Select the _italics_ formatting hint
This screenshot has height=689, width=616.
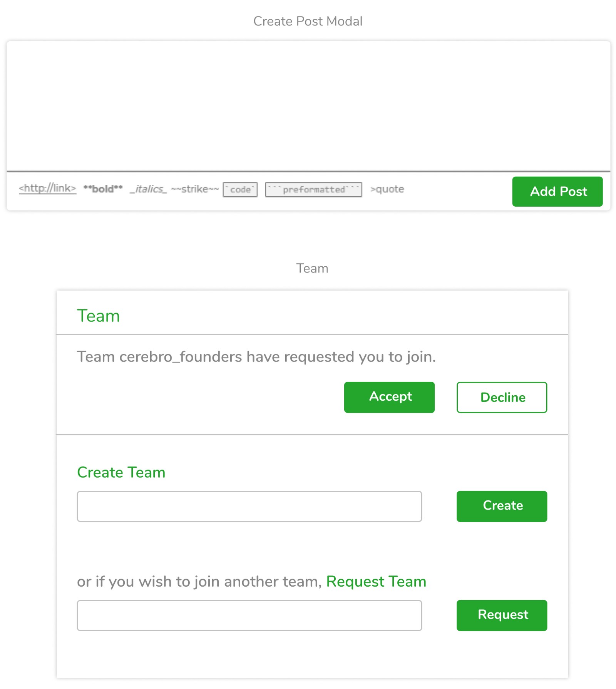click(x=148, y=189)
